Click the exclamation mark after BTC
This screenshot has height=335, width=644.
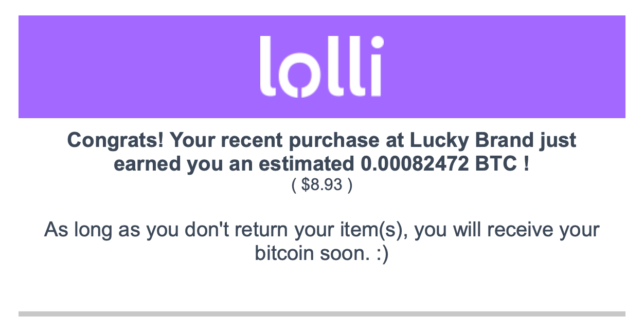(x=526, y=164)
